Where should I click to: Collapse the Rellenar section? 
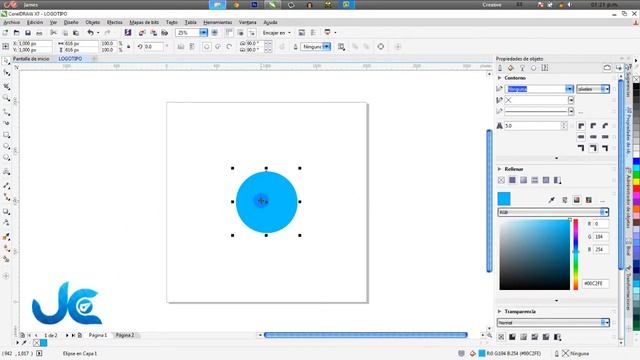tap(500, 169)
